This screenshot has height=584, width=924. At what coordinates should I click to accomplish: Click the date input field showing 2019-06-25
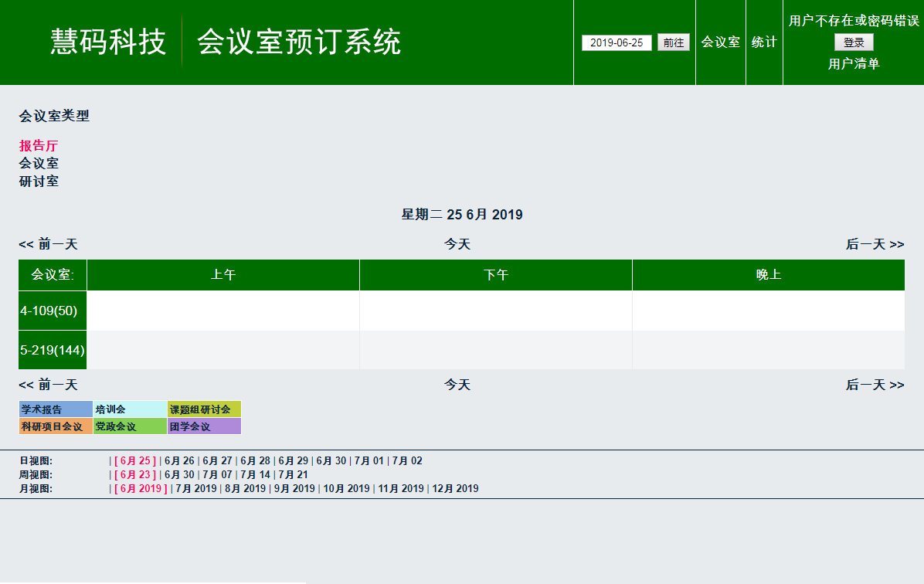(x=616, y=42)
